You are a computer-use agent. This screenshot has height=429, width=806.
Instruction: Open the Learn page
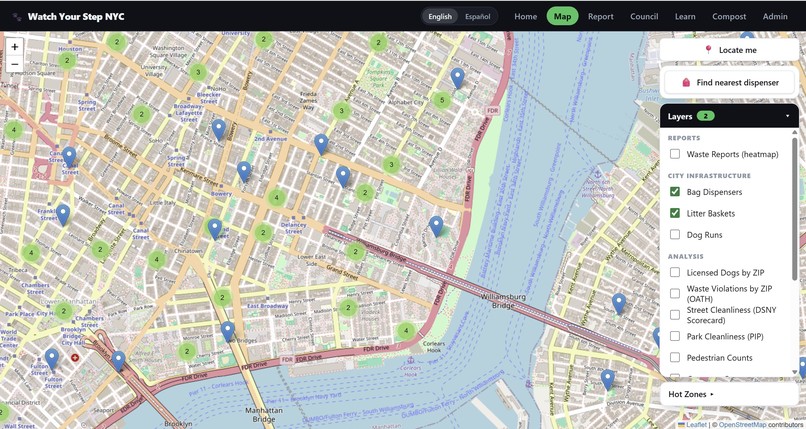coord(685,16)
